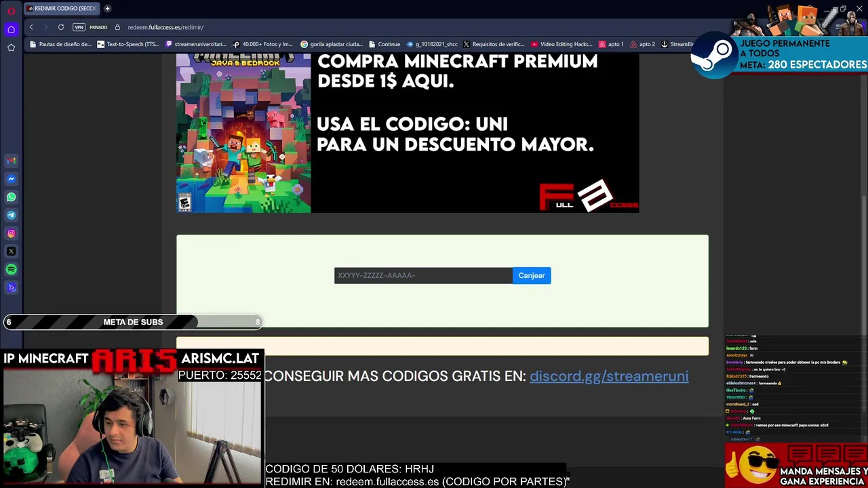Toggle the VPN badge in the address bar
Screen dimensions: 868x488
click(79, 27)
